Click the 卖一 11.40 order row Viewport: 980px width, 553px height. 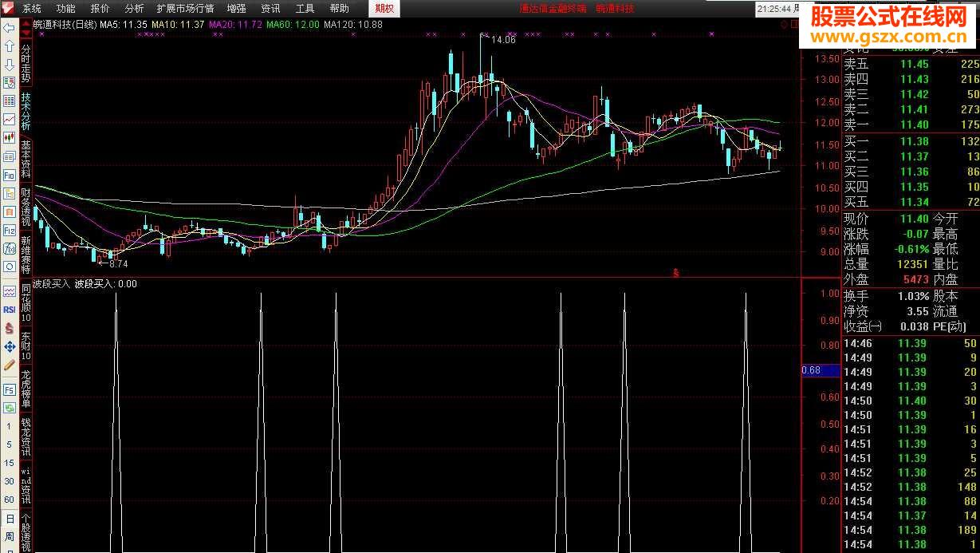[x=911, y=125]
